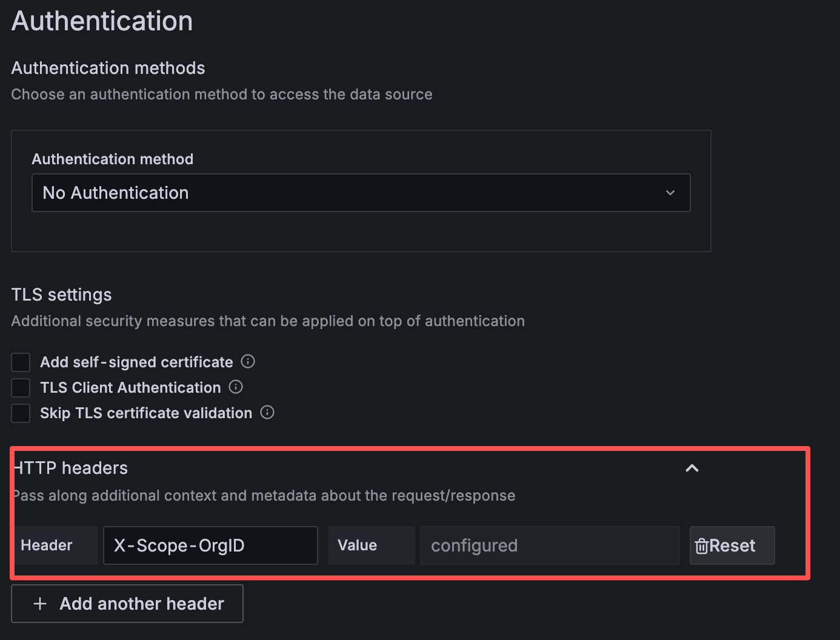Click the TLS Client Authentication label text

130,388
